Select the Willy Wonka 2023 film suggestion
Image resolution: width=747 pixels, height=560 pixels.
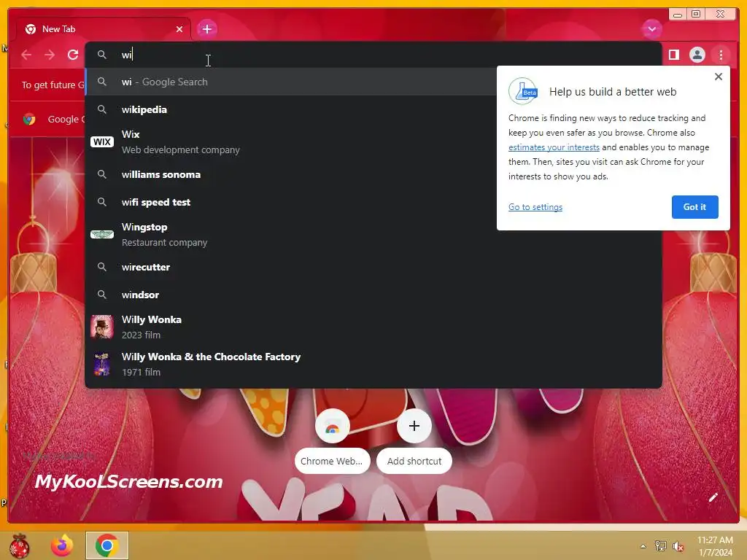click(x=373, y=327)
